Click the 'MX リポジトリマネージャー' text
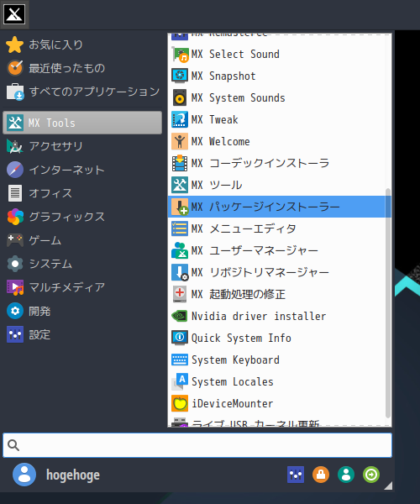420x504 pixels. 260,272
